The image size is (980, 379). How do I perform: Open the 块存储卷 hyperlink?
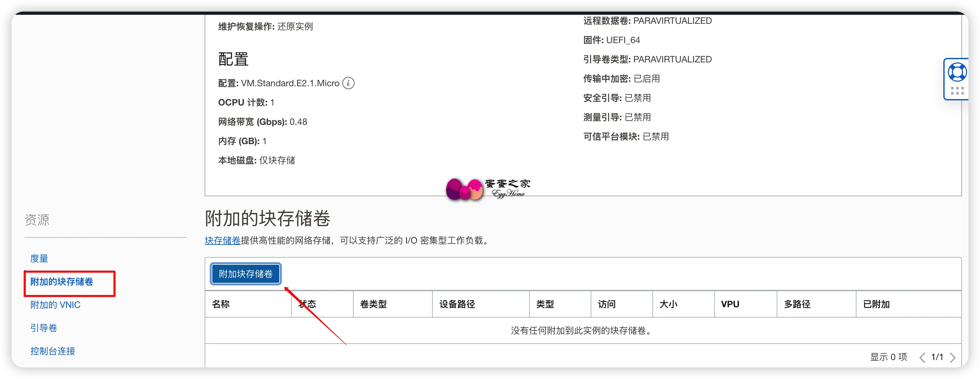pos(222,240)
